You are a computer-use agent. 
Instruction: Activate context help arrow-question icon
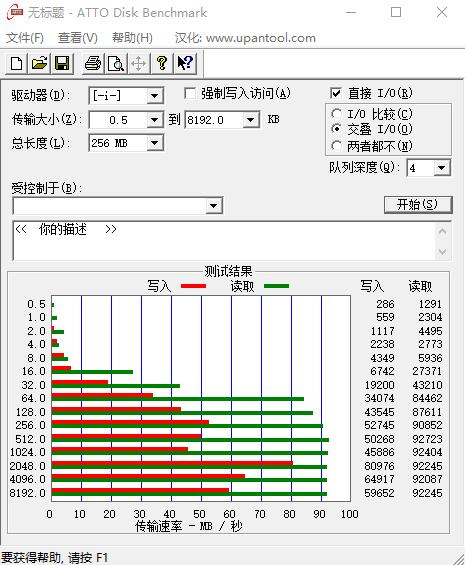point(185,63)
